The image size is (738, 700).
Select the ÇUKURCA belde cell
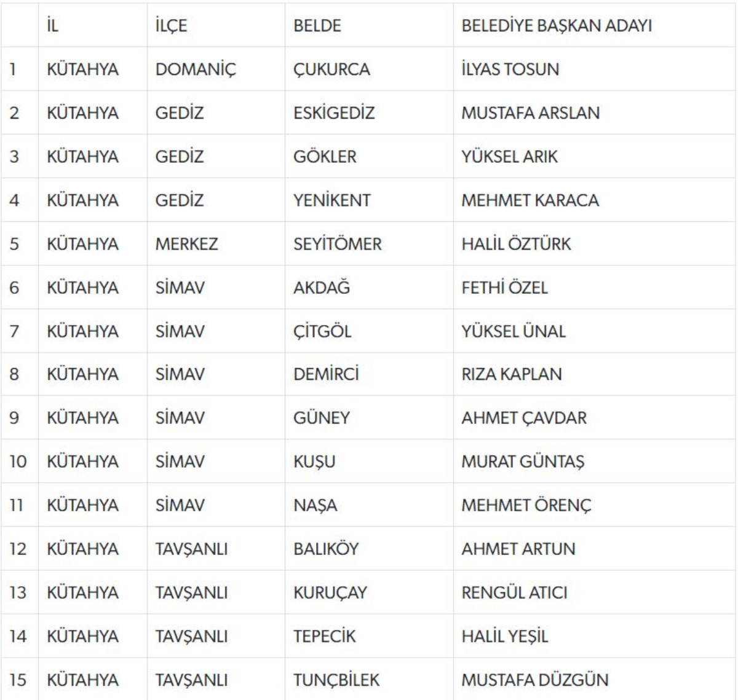[331, 69]
